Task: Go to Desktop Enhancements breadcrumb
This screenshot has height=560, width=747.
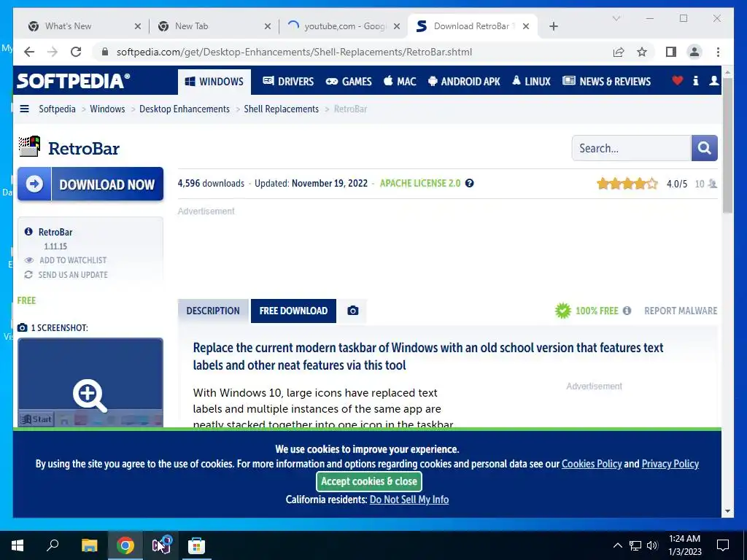Action: [x=185, y=109]
